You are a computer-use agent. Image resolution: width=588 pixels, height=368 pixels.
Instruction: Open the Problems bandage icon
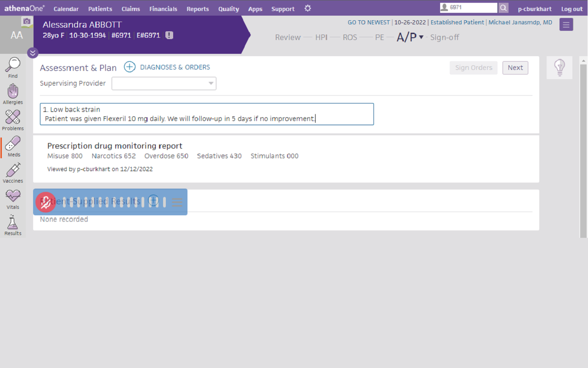(x=13, y=118)
